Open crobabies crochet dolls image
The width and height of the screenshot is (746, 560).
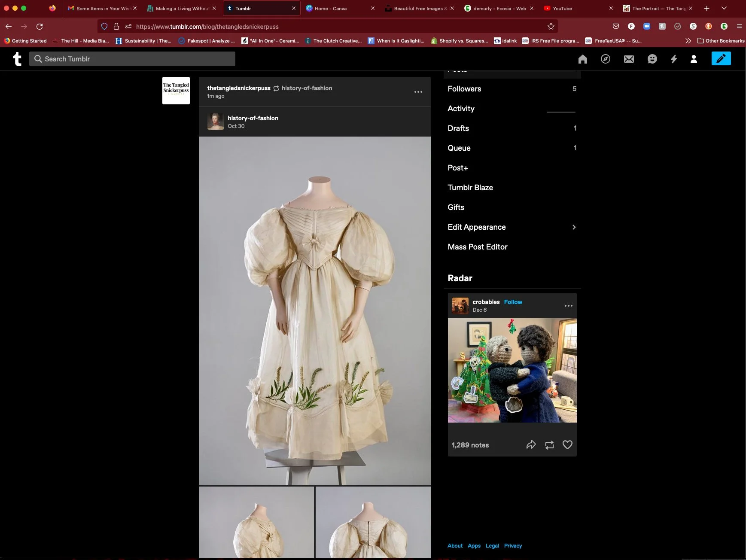tap(512, 370)
